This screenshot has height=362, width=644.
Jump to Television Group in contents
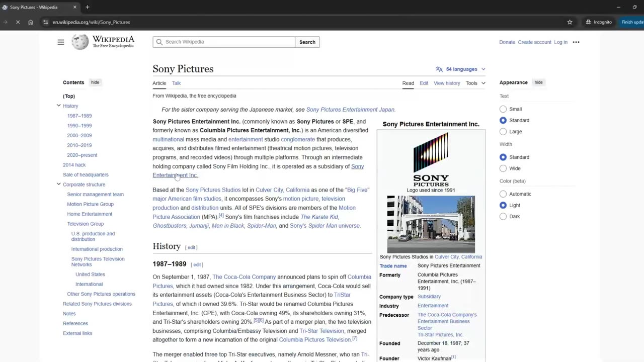(85, 224)
